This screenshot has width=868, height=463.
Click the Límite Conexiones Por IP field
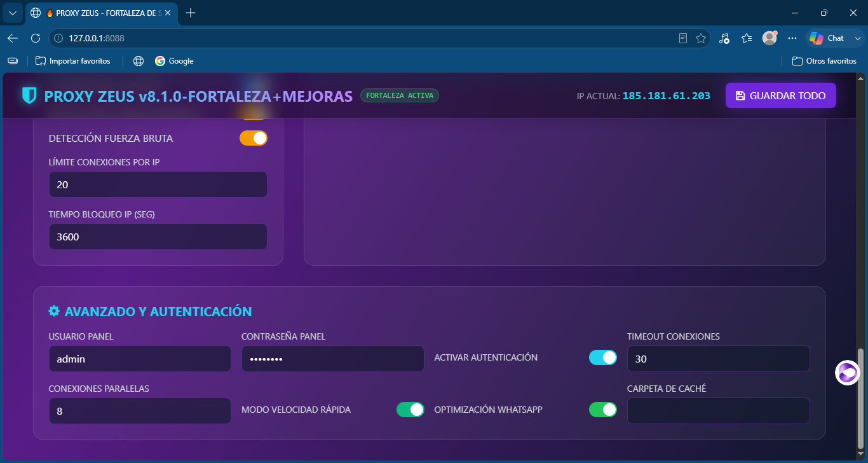[x=158, y=184]
